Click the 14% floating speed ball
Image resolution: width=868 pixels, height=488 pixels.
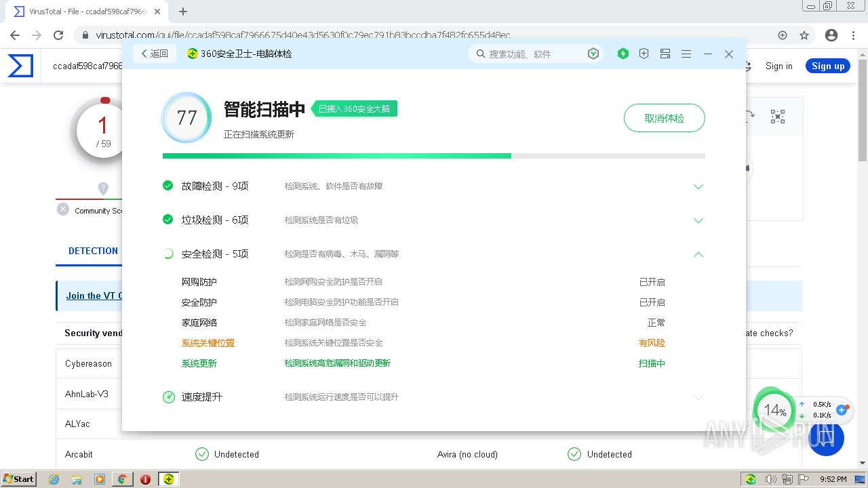click(x=774, y=410)
